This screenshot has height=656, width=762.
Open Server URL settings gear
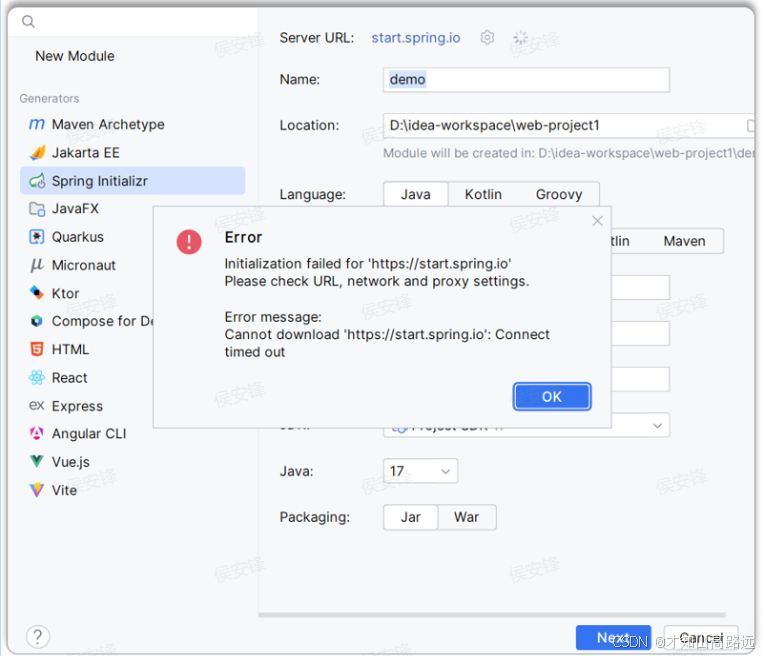pos(487,37)
